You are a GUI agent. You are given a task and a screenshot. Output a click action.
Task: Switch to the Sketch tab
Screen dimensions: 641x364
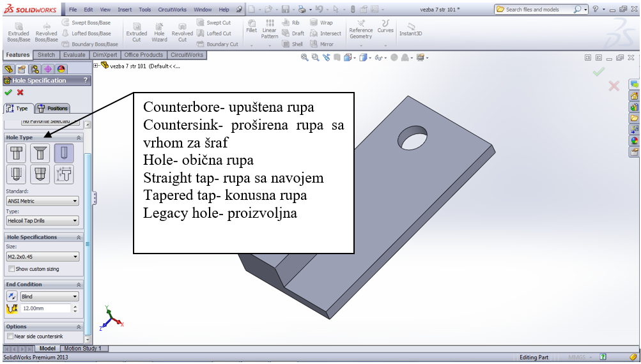[x=46, y=55]
